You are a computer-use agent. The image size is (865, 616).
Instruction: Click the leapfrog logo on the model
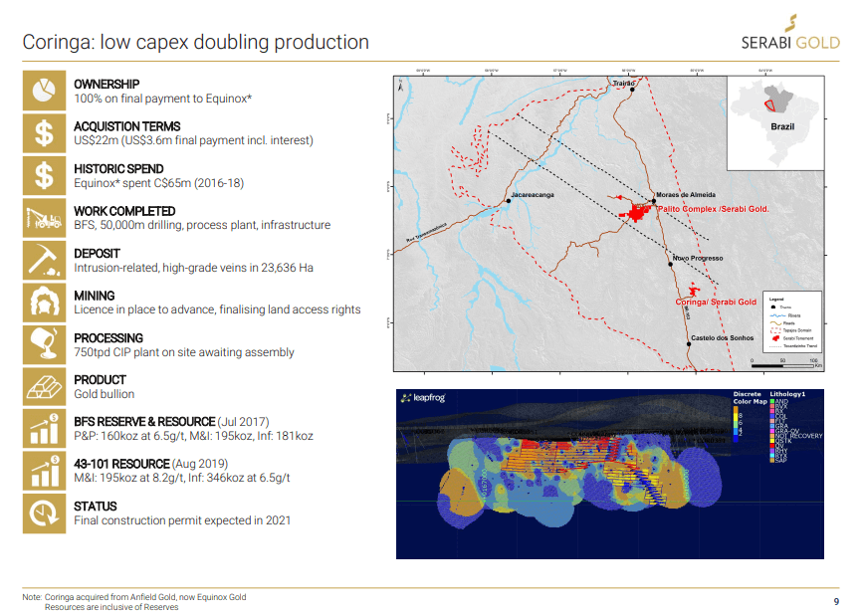[x=423, y=398]
